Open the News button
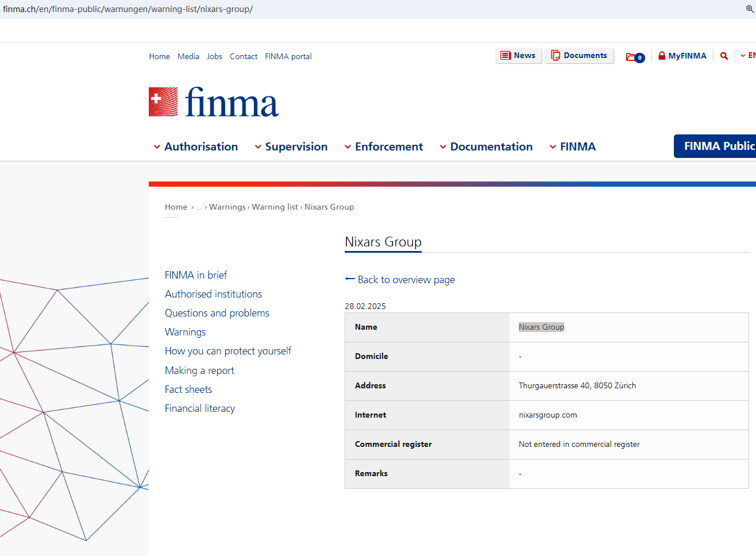 click(x=518, y=56)
